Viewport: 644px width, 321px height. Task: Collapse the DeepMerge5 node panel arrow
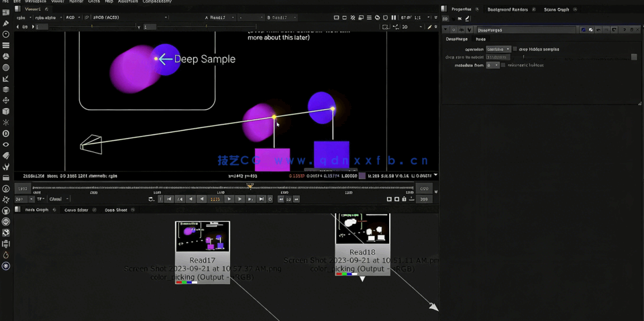point(445,30)
